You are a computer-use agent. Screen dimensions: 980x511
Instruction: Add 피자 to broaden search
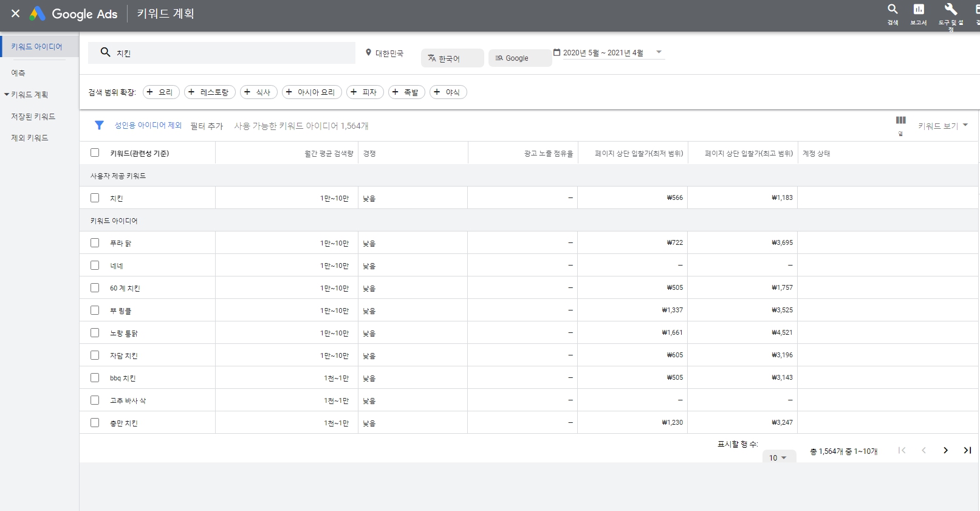pyautogui.click(x=365, y=92)
